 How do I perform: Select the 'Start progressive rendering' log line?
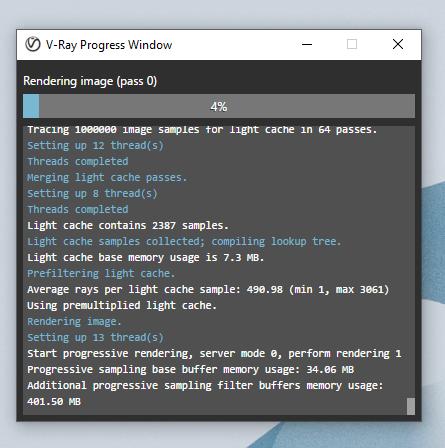[214, 354]
